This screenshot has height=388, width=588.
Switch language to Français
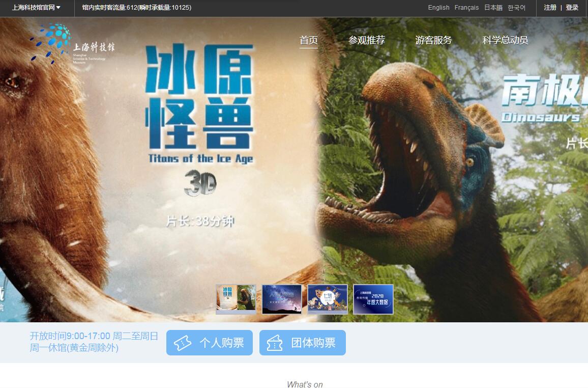[x=466, y=8]
